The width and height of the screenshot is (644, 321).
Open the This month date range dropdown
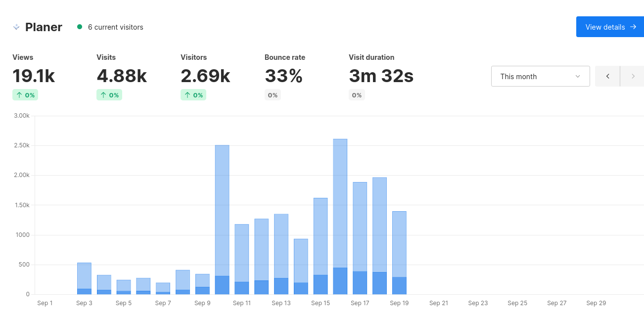(x=540, y=76)
